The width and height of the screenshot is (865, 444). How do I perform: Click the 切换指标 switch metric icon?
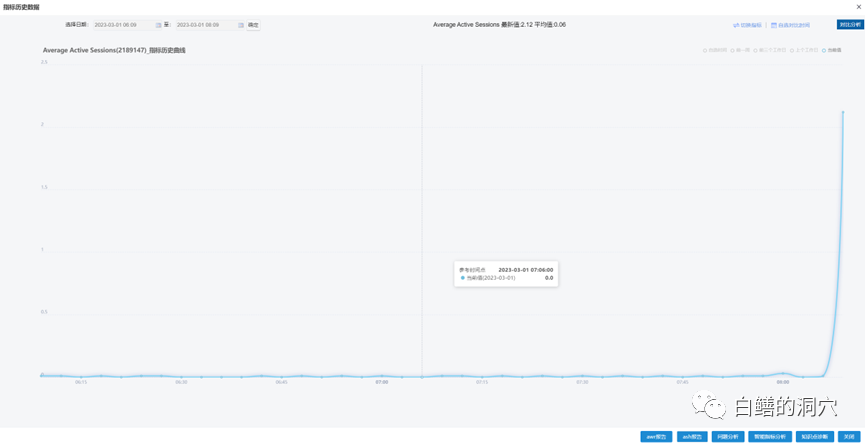pos(736,25)
